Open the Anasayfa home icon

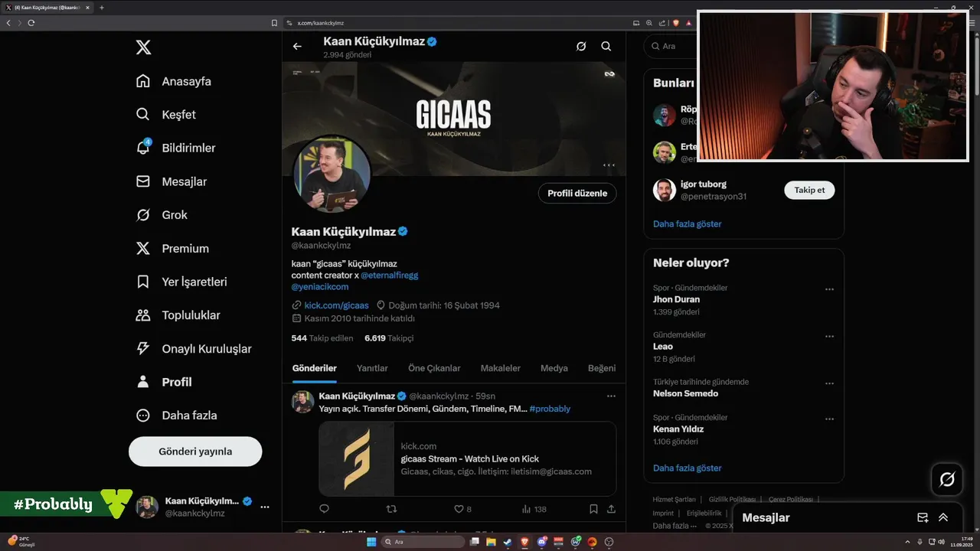tap(143, 81)
